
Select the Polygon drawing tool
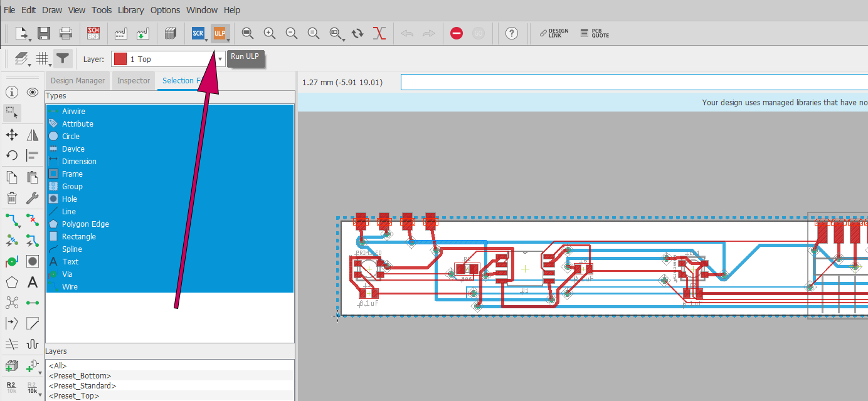12,283
